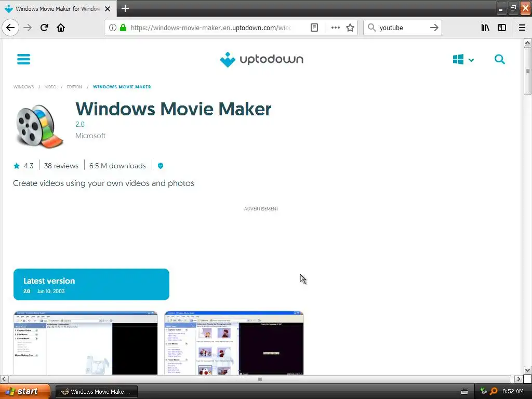Expand the Windows platform selector dropdown

[x=471, y=60]
